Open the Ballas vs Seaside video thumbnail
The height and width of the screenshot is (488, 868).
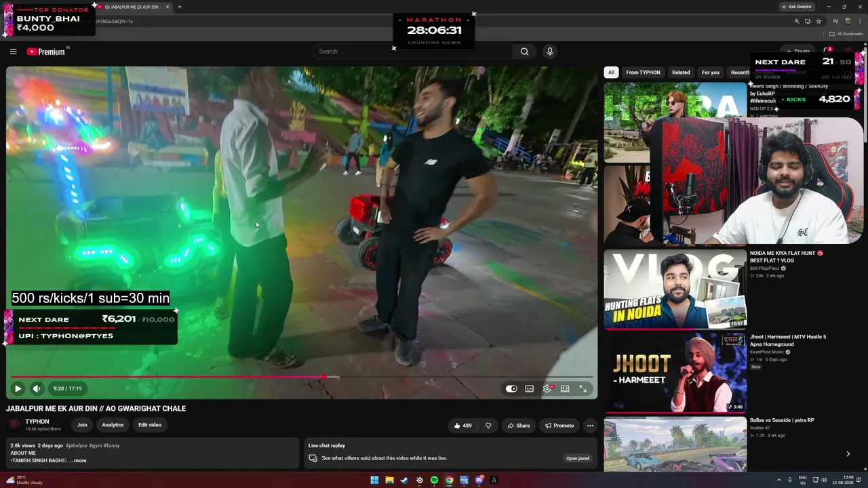[675, 444]
